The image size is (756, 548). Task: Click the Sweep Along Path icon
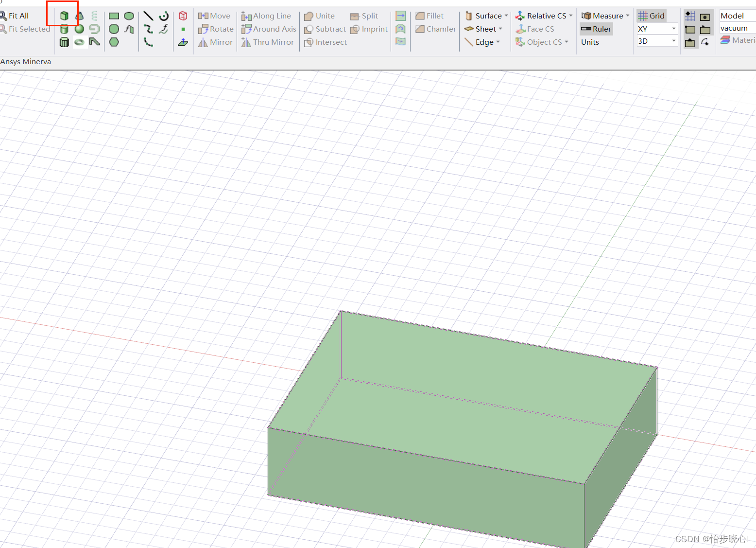(x=400, y=42)
